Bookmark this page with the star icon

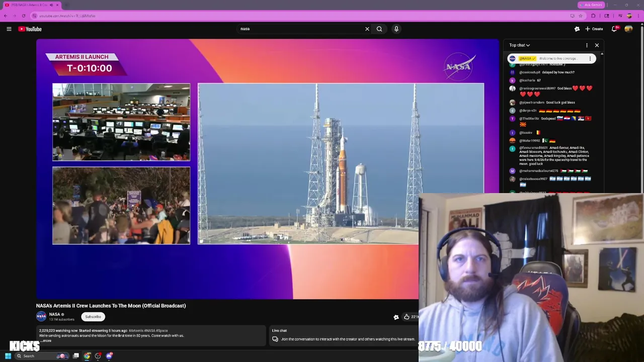580,16
